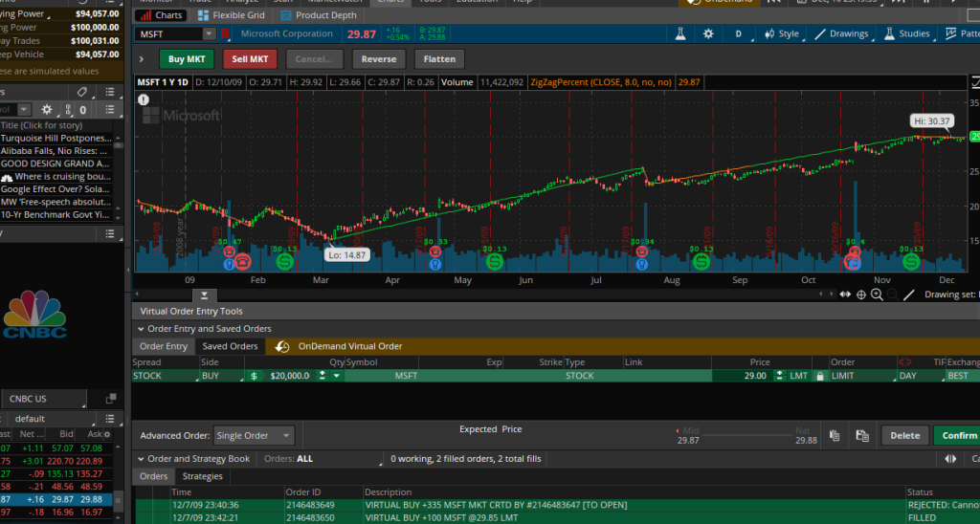Click the news list scrollbar up arrow
This screenshot has width=980, height=524.
(118, 139)
